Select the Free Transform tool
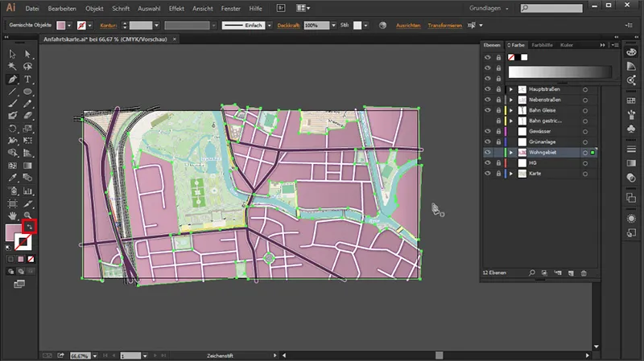The height and width of the screenshot is (361, 644). click(x=27, y=140)
